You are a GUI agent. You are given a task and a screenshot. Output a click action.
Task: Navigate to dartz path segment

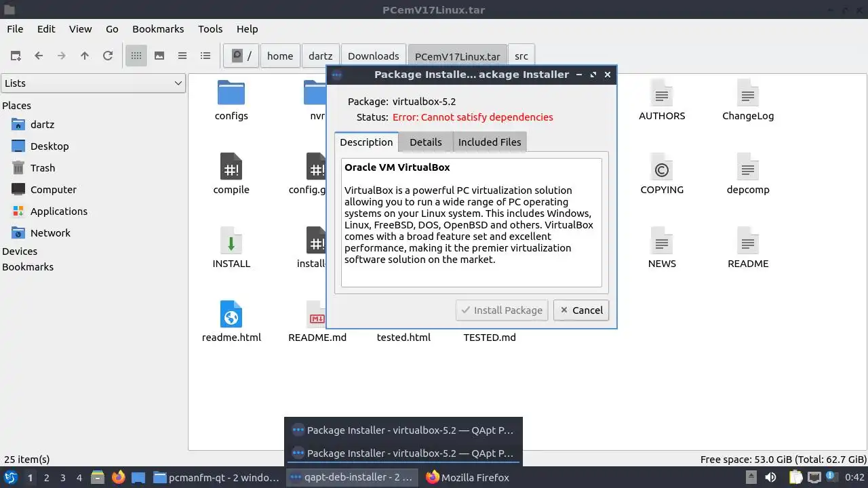321,56
